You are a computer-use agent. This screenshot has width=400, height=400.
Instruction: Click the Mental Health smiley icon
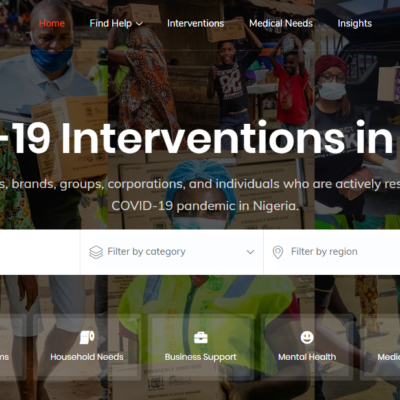coord(307,337)
